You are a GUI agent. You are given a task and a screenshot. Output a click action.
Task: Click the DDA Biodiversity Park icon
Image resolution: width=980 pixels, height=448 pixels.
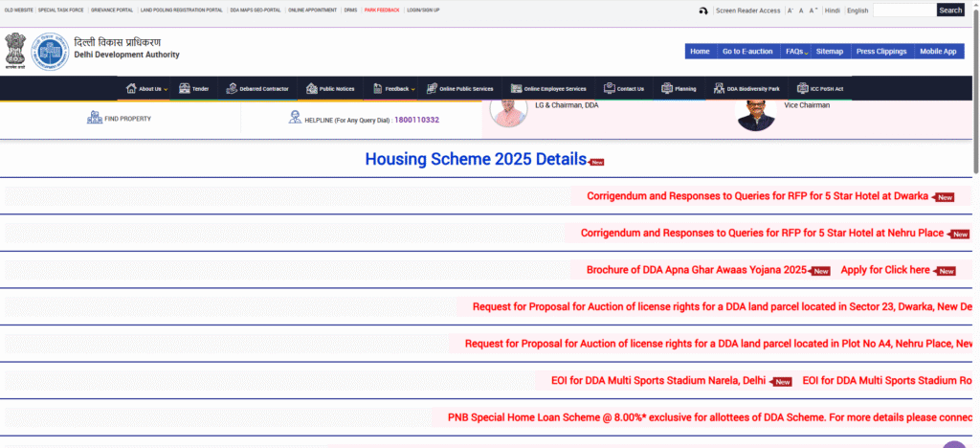[719, 89]
